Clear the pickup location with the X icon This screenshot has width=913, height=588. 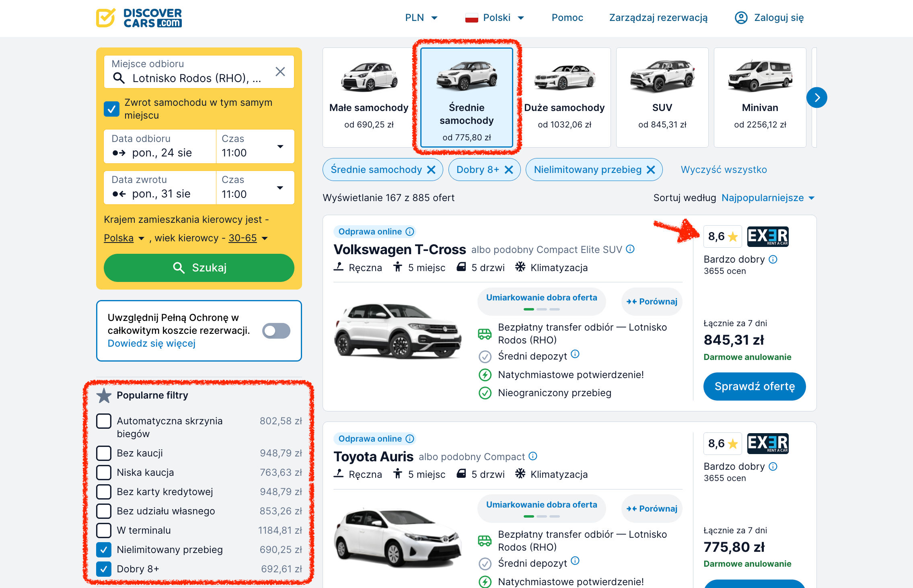(x=280, y=72)
